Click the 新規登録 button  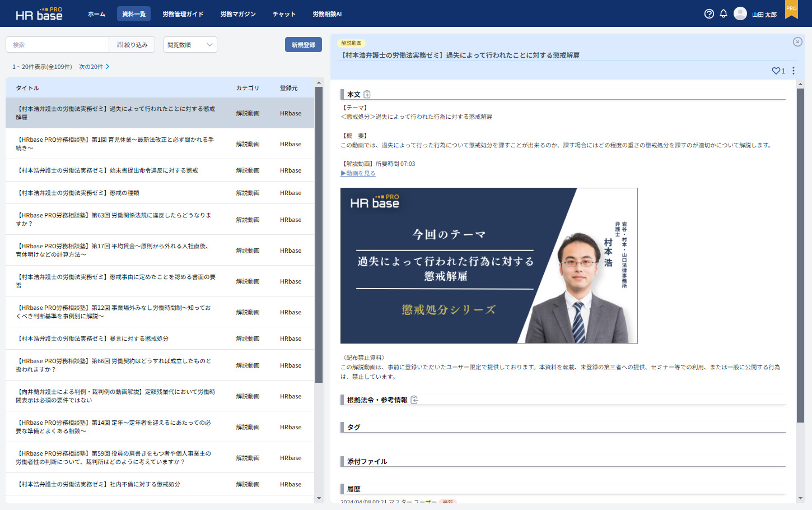(303, 45)
